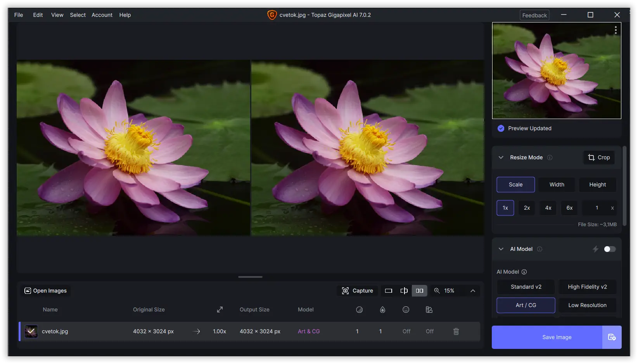Open the 15% zoom level dropdown

click(449, 291)
